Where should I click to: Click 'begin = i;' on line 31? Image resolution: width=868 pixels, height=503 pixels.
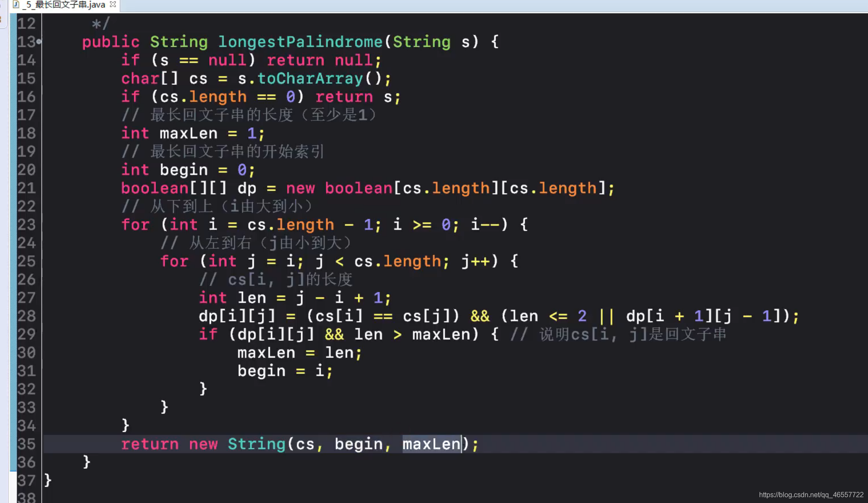pos(285,371)
